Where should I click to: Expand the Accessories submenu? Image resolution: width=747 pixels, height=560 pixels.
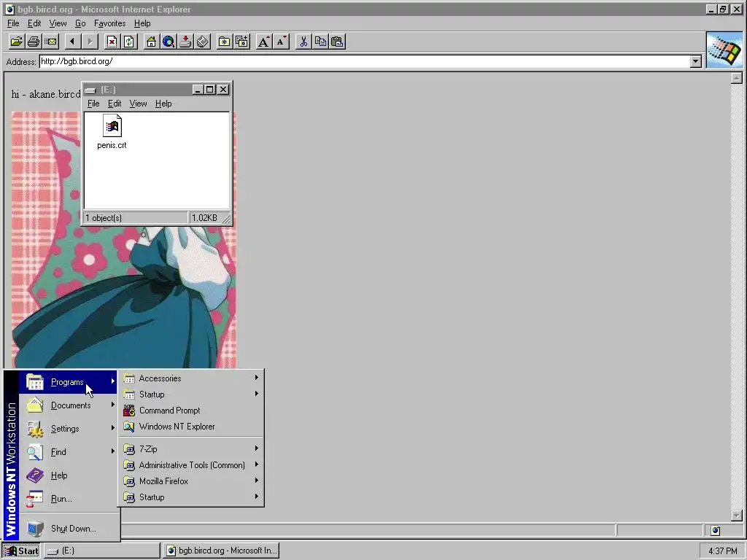[x=191, y=378]
